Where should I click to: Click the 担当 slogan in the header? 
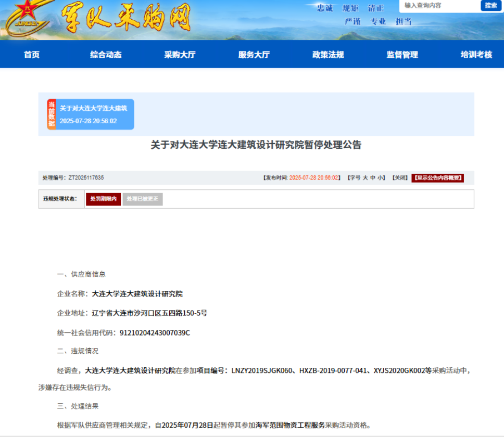(x=404, y=21)
